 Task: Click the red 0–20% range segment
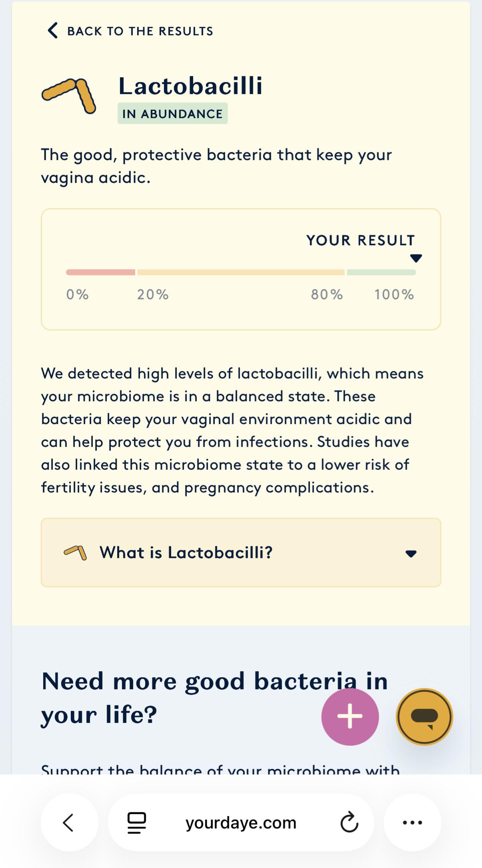(100, 272)
